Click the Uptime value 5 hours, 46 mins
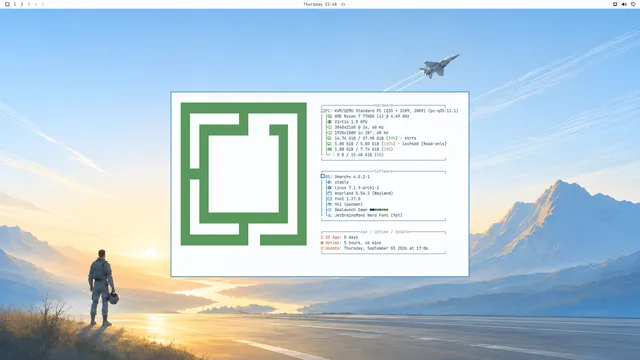This screenshot has width=640, height=360. pyautogui.click(x=362, y=242)
